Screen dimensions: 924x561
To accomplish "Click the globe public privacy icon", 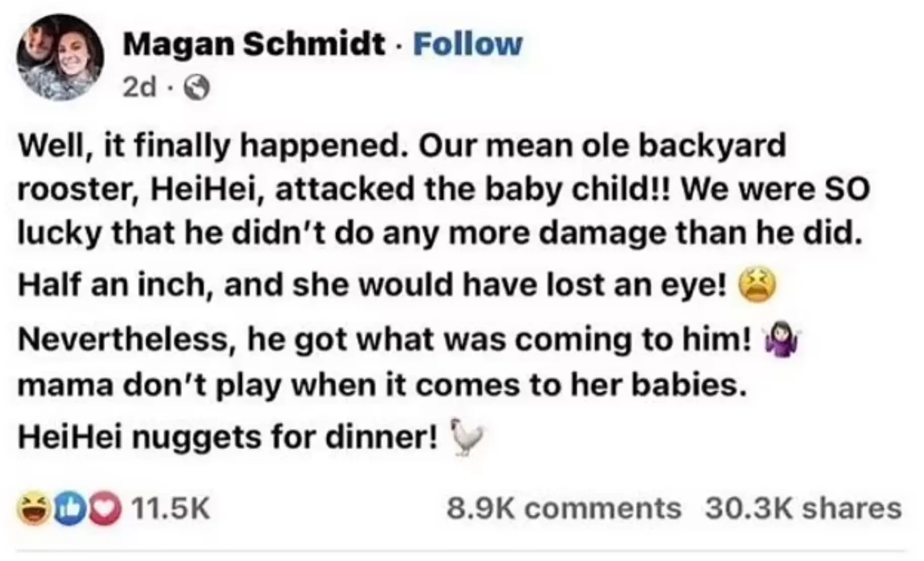I will [196, 87].
